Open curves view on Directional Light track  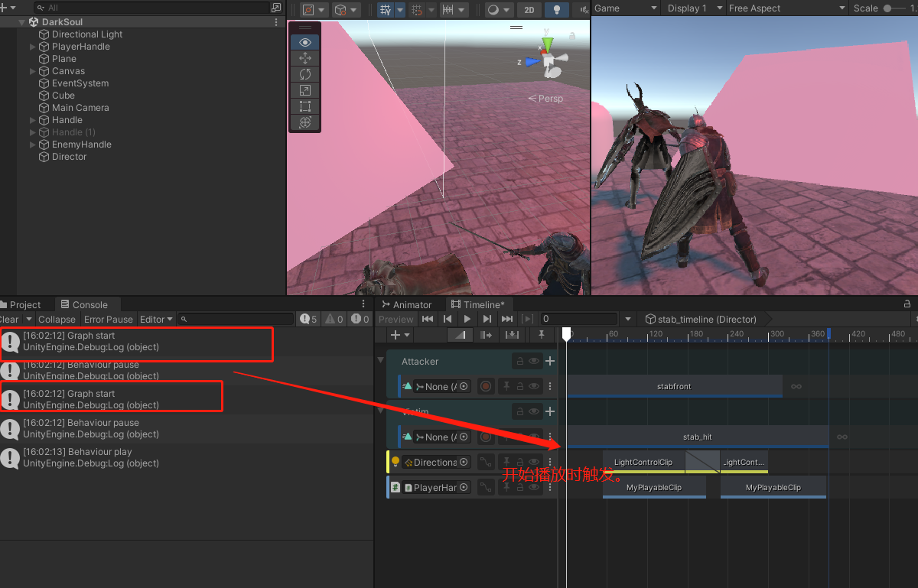click(485, 462)
